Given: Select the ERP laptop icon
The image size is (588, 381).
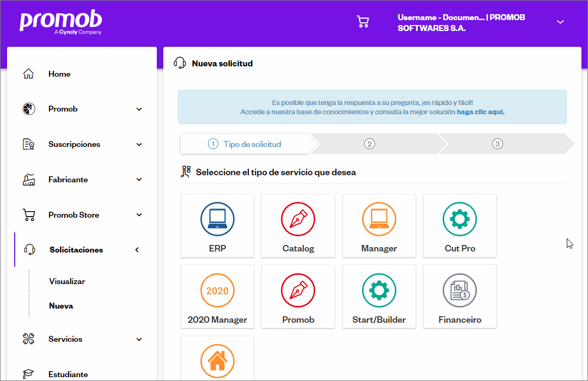Looking at the screenshot, I should click(217, 219).
